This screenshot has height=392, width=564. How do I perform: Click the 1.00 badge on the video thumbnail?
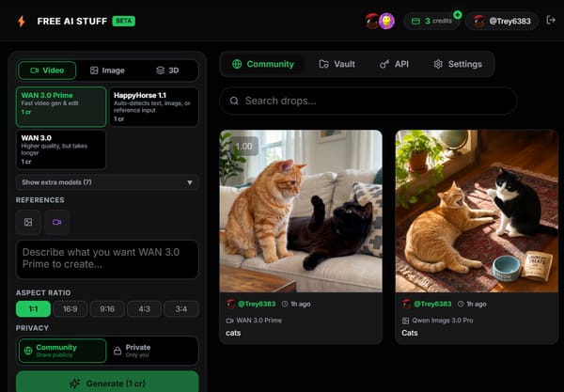coord(243,147)
